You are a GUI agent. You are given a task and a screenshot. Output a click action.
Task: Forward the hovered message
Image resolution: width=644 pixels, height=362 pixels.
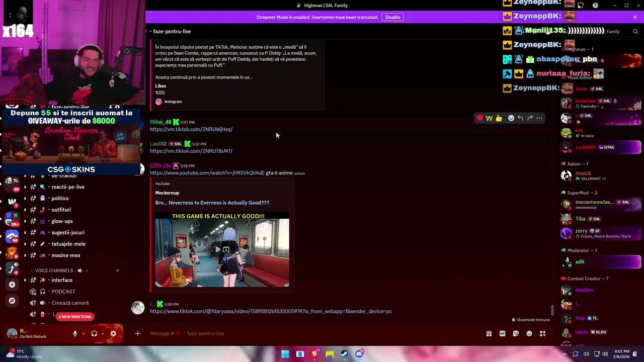point(530,118)
